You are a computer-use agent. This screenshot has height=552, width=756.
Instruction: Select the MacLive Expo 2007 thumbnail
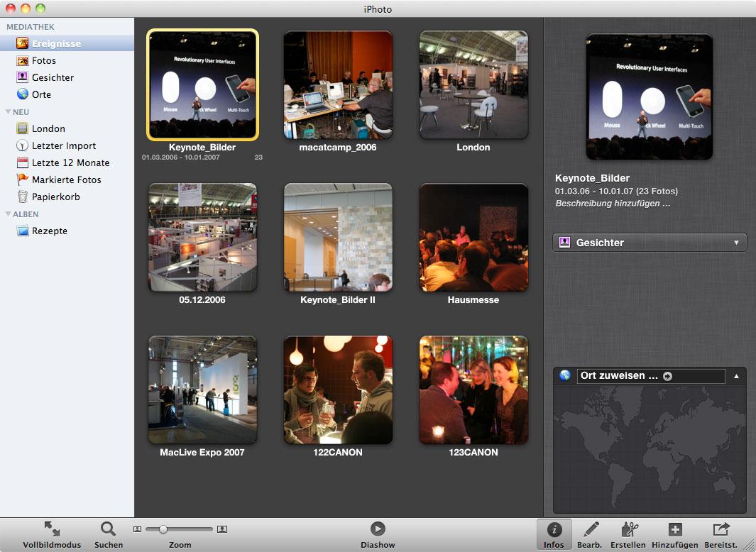point(202,390)
